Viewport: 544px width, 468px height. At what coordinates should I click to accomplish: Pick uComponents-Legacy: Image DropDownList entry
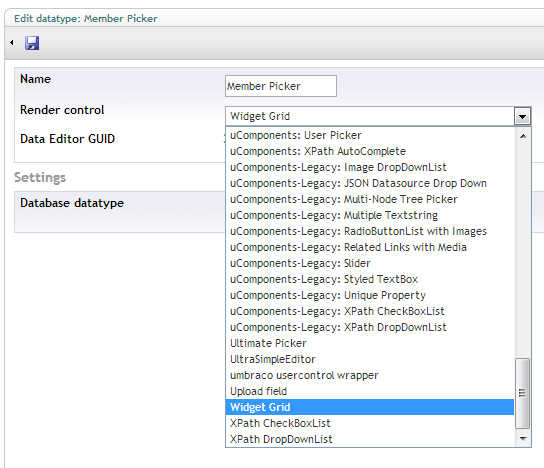[x=370, y=167]
